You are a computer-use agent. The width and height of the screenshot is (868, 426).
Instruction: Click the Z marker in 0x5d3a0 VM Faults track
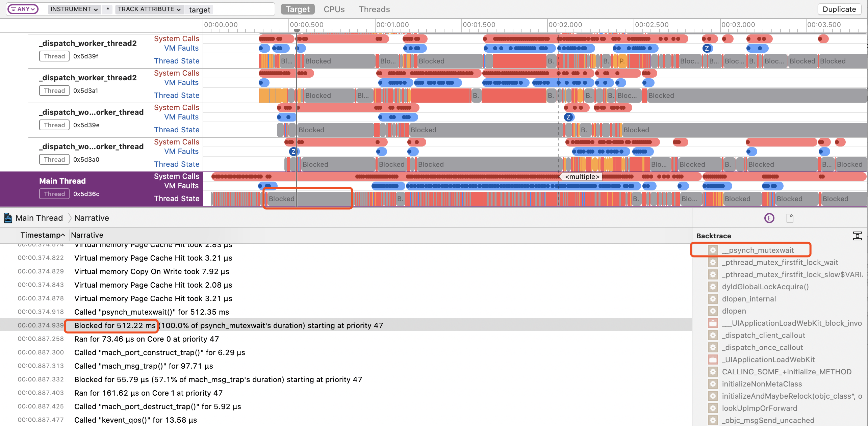(293, 152)
